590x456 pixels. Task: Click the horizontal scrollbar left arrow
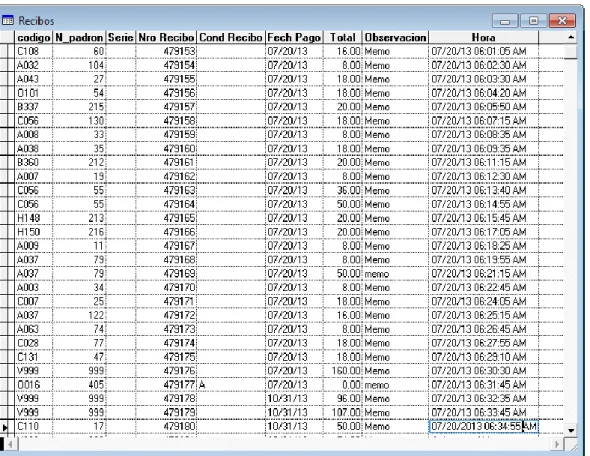point(10,444)
